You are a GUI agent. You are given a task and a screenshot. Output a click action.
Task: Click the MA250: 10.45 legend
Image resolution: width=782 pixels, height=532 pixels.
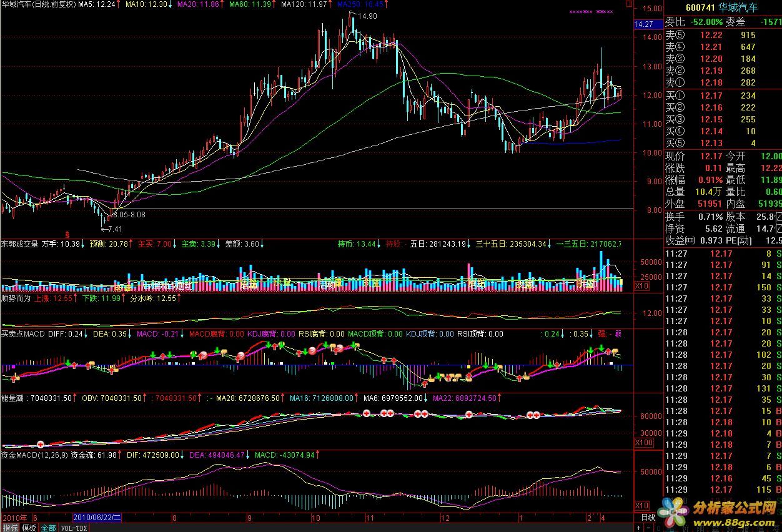tap(360, 4)
